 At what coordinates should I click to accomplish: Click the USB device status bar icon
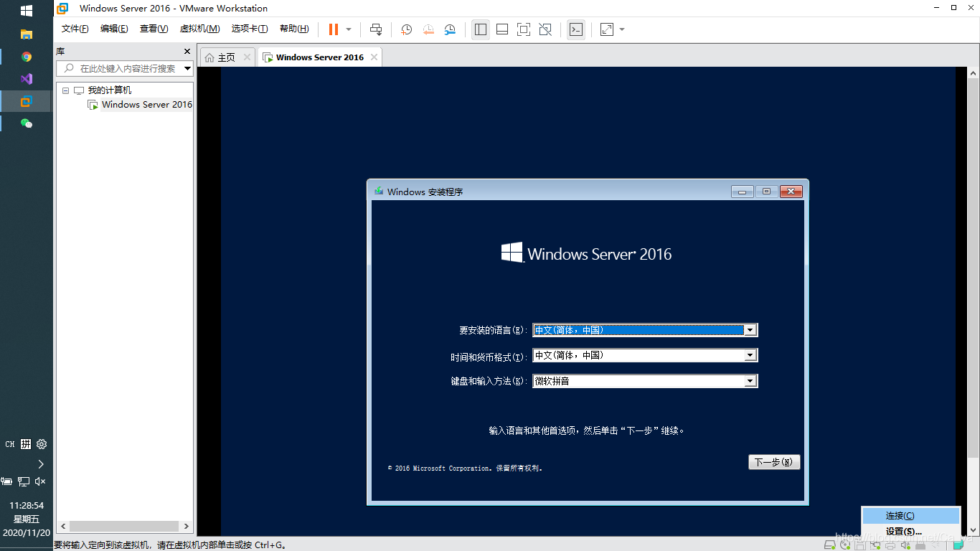coord(920,545)
